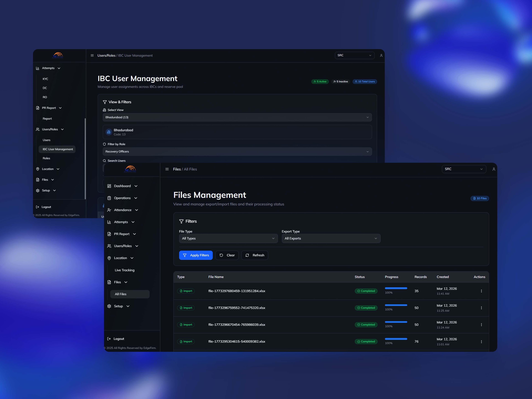The width and height of the screenshot is (532, 399).
Task: Click Dashboard grid icon in Files sidebar
Action: coord(109,186)
